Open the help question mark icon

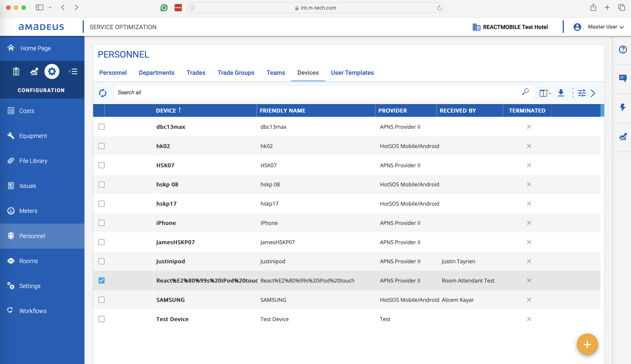[622, 49]
